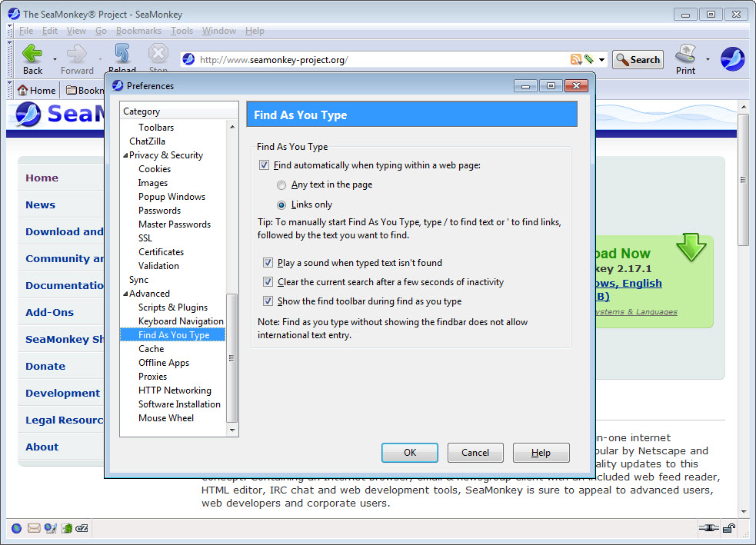
Task: Click the Category list scroll-down arrow
Action: [232, 430]
